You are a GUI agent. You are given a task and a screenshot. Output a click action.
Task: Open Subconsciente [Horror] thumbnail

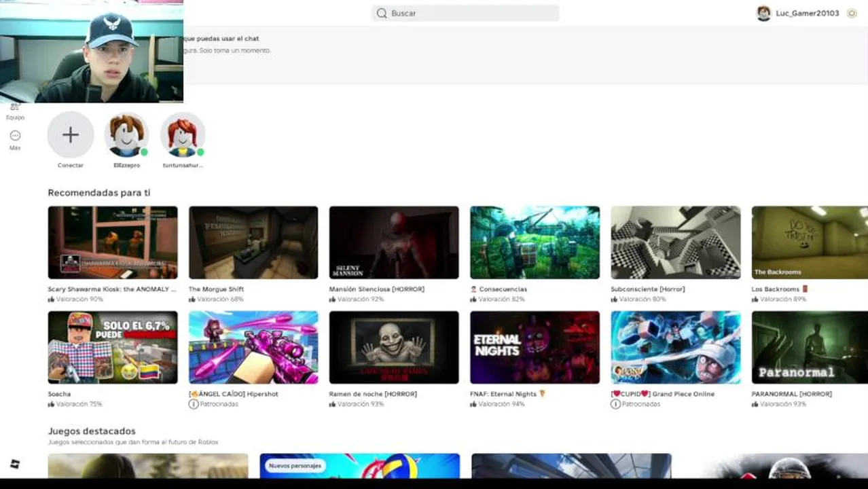click(x=676, y=242)
